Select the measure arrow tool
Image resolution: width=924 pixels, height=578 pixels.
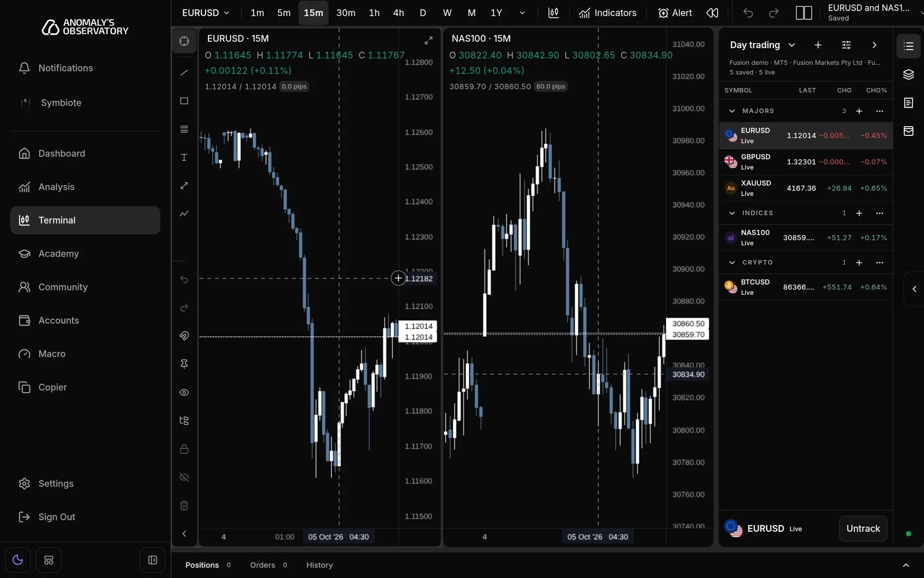[184, 185]
